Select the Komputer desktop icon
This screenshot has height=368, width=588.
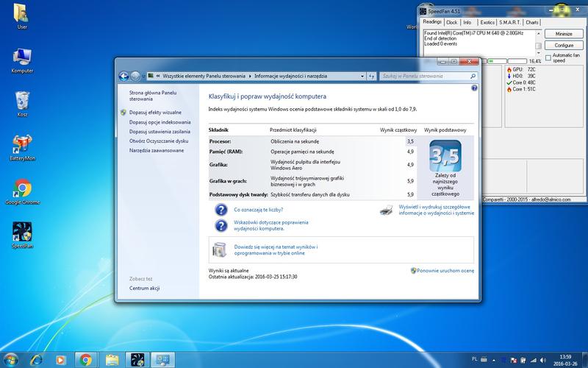[x=22, y=60]
